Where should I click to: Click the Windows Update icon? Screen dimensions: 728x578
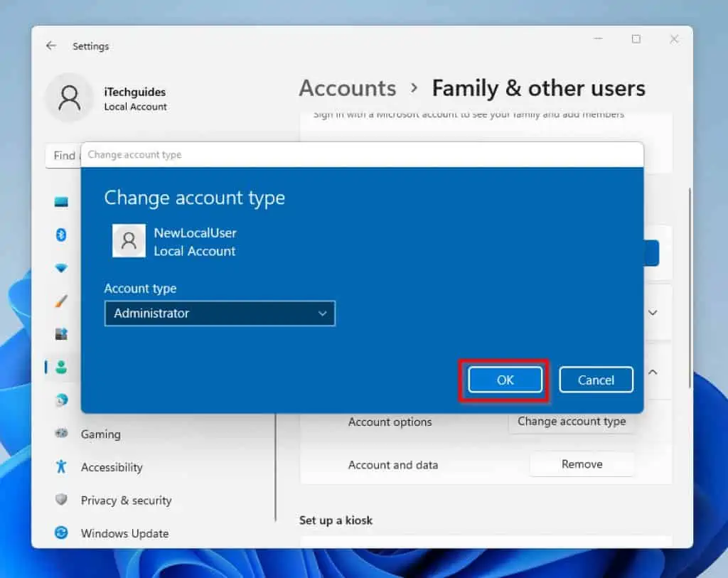(x=62, y=533)
